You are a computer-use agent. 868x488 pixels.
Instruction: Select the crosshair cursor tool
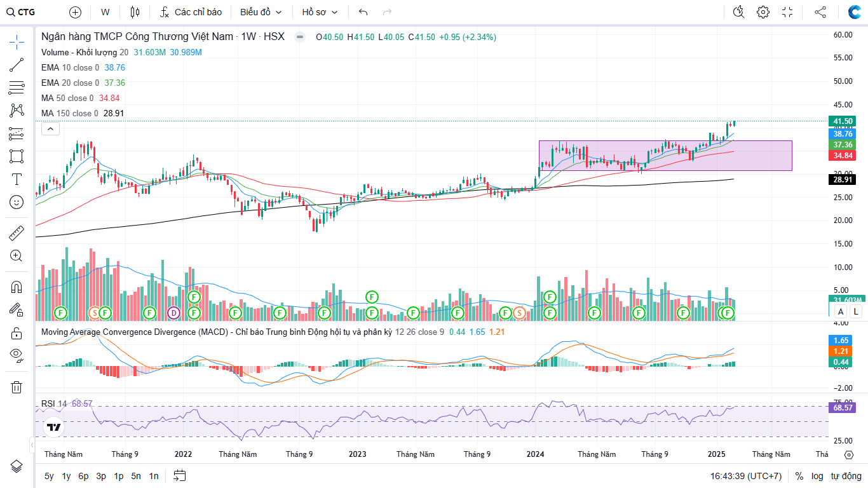click(17, 41)
